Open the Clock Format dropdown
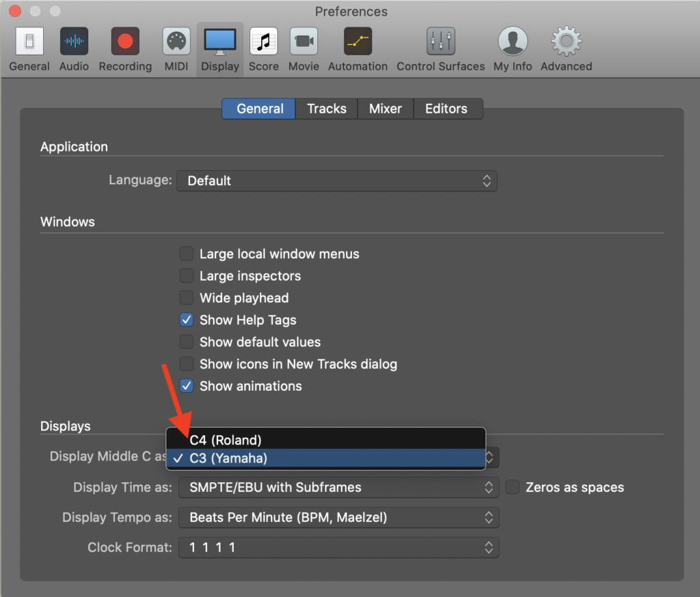The height and width of the screenshot is (597, 700). (339, 547)
